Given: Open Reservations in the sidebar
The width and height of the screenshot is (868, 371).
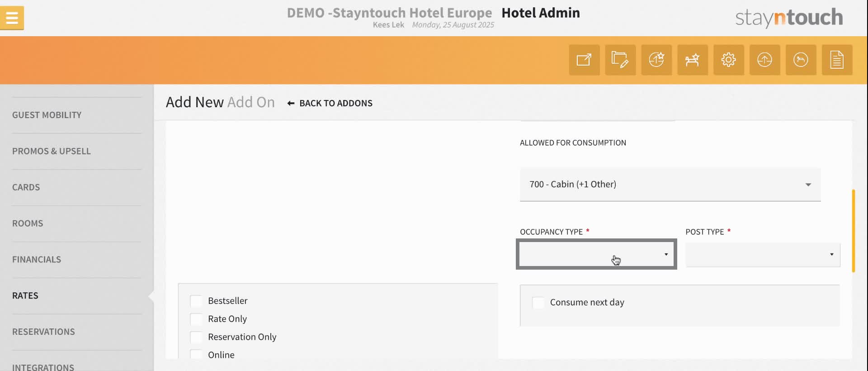Looking at the screenshot, I should click(x=43, y=332).
